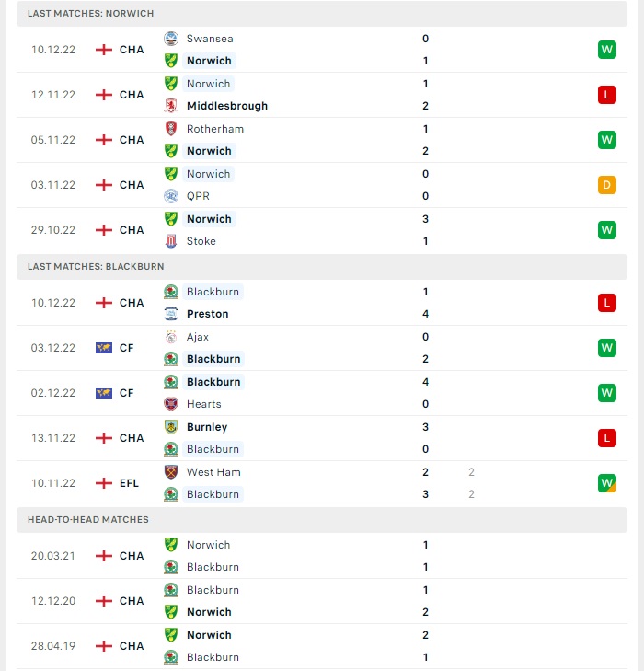Click the Rotherham club crest icon

coord(171,128)
